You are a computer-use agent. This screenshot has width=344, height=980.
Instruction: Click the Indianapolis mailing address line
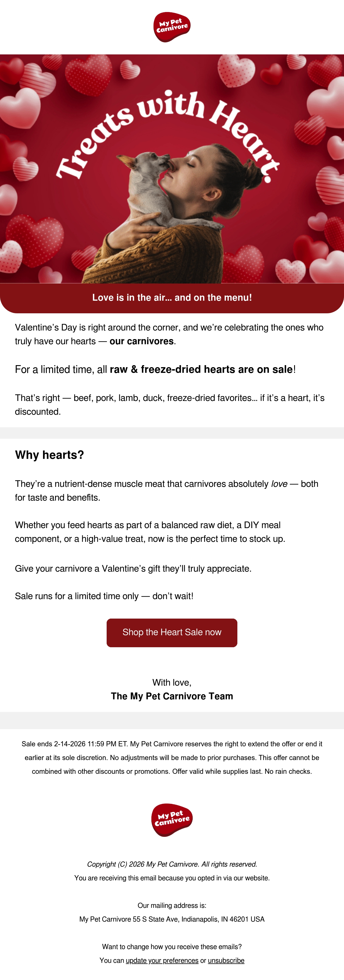(x=172, y=919)
